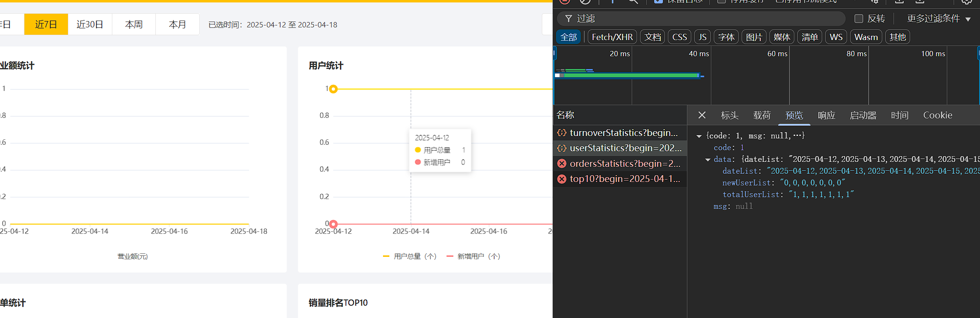The image size is (980, 318).
Task: Click the 销量排名TOP10 heading
Action: [338, 303]
